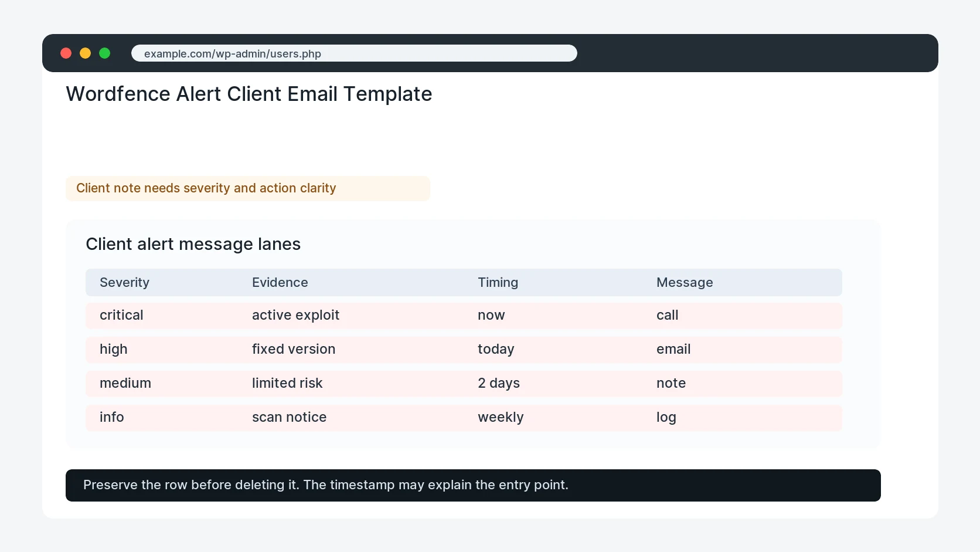980x552 pixels.
Task: Click the yellow minimize window dot
Action: click(86, 53)
